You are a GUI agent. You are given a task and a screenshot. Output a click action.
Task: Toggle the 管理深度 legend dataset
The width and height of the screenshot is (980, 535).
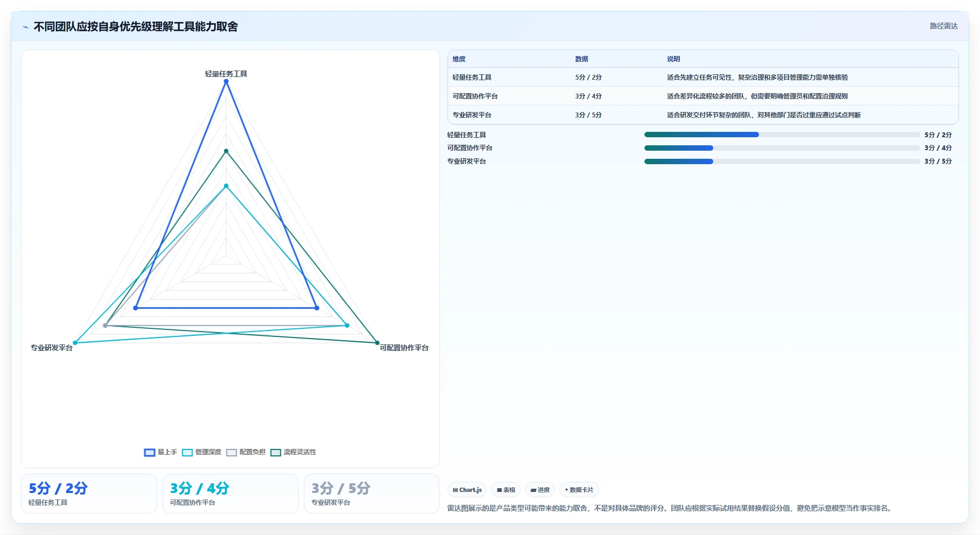pos(202,452)
